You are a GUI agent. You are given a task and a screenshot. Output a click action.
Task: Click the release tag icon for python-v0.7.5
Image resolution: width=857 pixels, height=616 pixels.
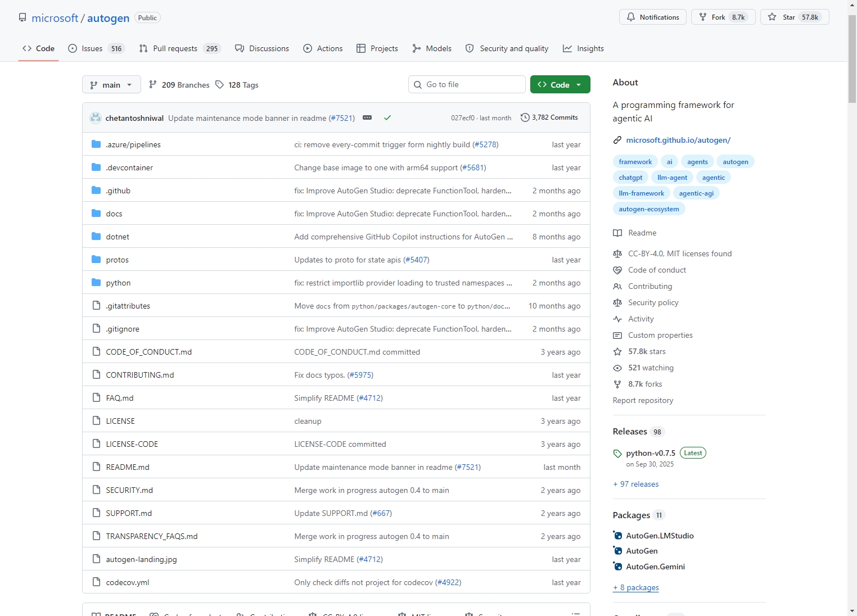pyautogui.click(x=617, y=454)
